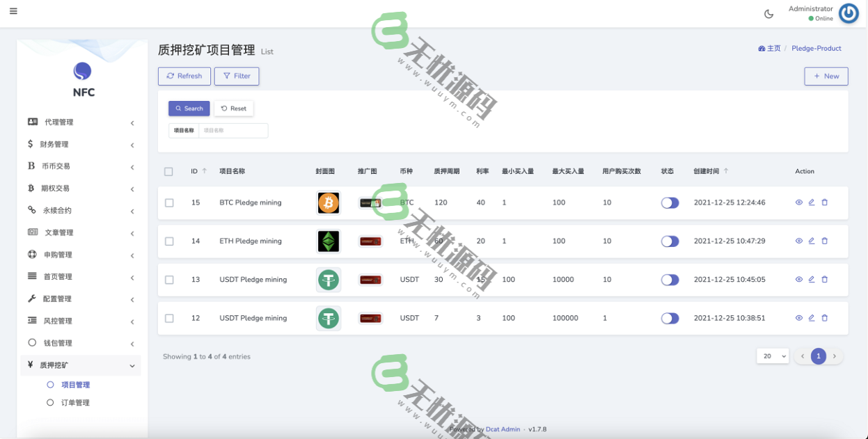The height and width of the screenshot is (439, 868).
Task: Edit the ETH Pledge mining project
Action: (x=811, y=241)
